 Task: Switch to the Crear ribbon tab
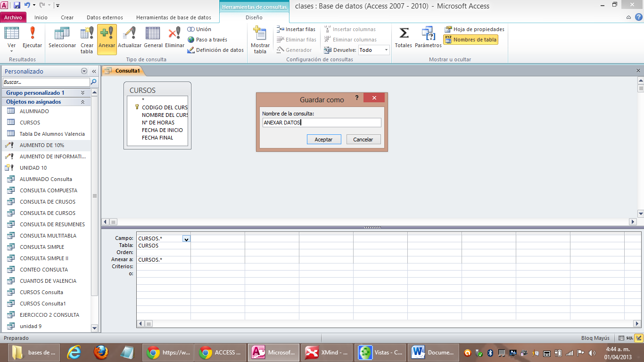[67, 16]
